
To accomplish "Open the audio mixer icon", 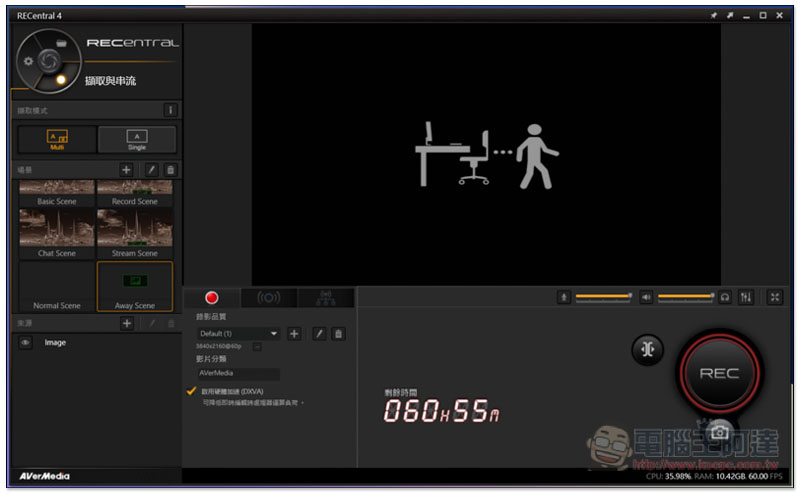I will click(746, 297).
